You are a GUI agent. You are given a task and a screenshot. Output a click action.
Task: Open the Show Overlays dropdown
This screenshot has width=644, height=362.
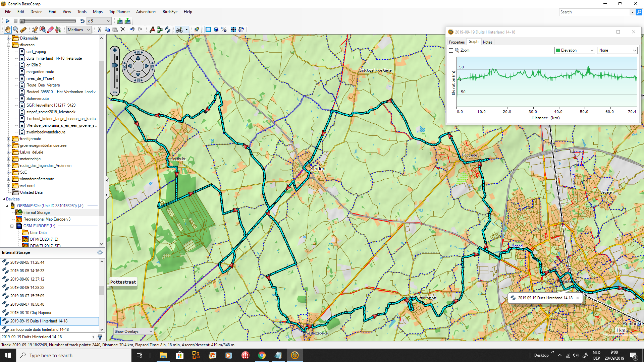tap(133, 331)
